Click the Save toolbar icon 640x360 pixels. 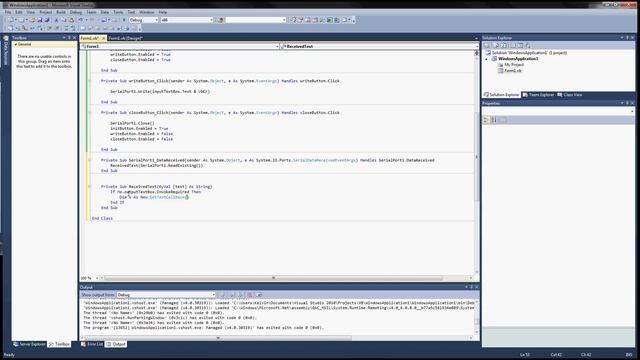(40, 20)
